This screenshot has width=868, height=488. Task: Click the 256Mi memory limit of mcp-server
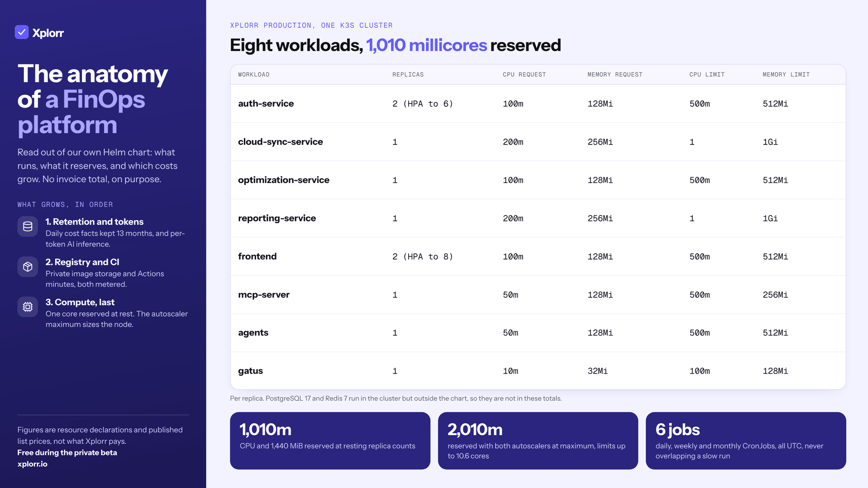tap(775, 295)
